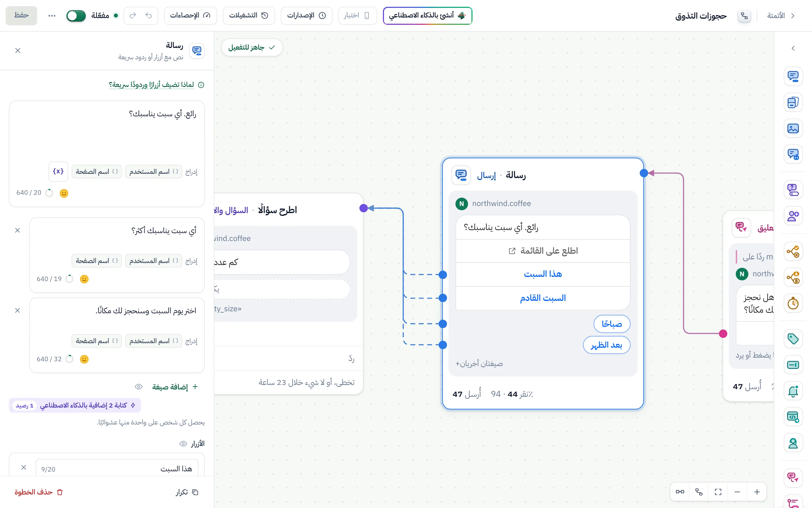Viewport: 812px width, 508px height.
Task: Duplicate the step
Action: [187, 492]
